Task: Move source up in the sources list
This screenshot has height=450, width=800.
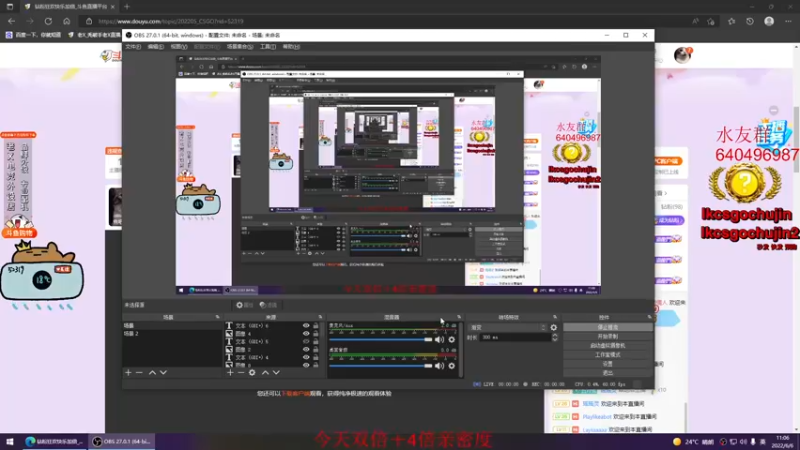Action: (x=265, y=372)
